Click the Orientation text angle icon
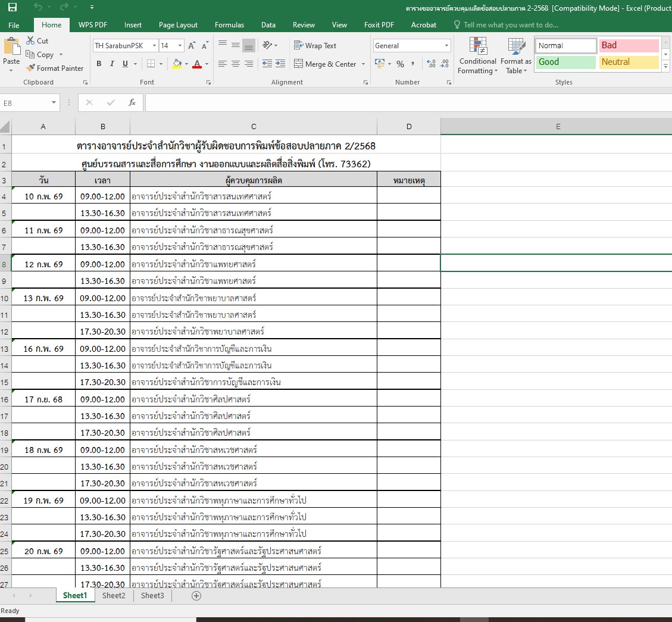Screen dimensions: 672x622 coord(268,45)
